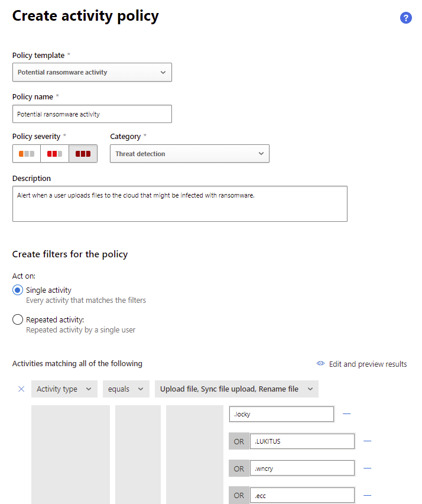Image resolution: width=422 pixels, height=504 pixels.
Task: Select medium severity two-bar indicator
Action: pyautogui.click(x=54, y=154)
